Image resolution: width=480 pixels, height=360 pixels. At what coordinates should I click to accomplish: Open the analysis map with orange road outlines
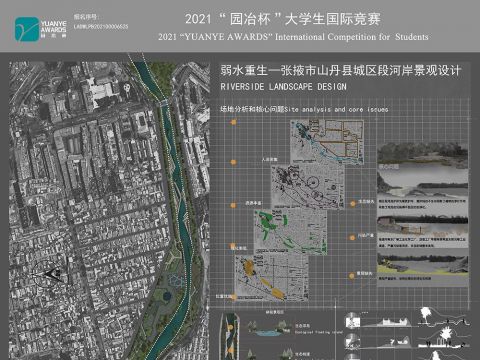(x=327, y=143)
